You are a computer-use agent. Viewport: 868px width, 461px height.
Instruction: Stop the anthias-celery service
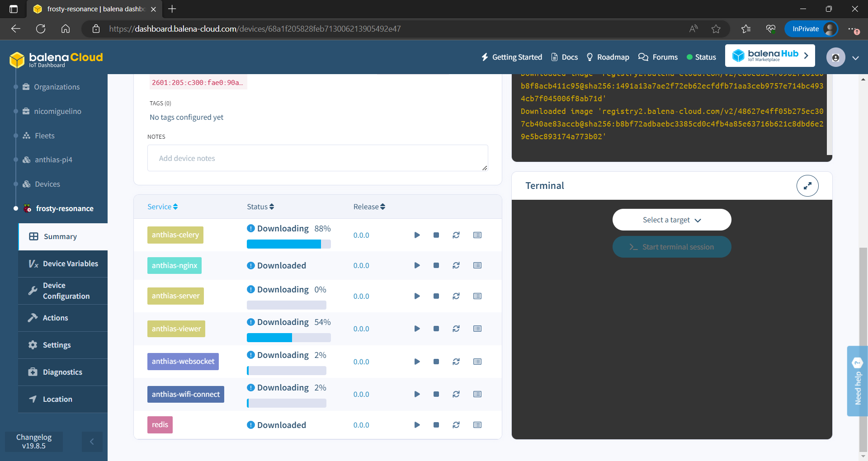tap(436, 235)
